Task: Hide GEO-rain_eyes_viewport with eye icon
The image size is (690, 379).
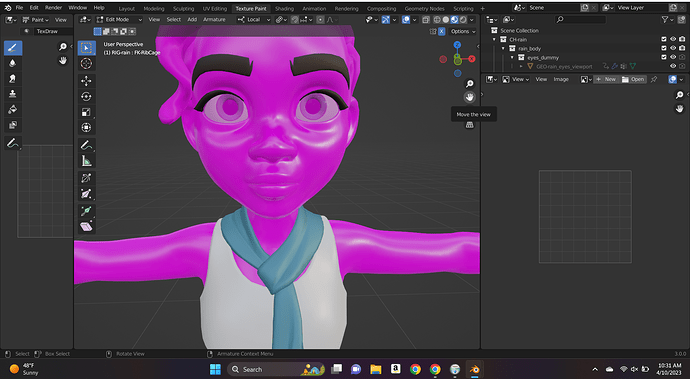Action: pyautogui.click(x=673, y=66)
